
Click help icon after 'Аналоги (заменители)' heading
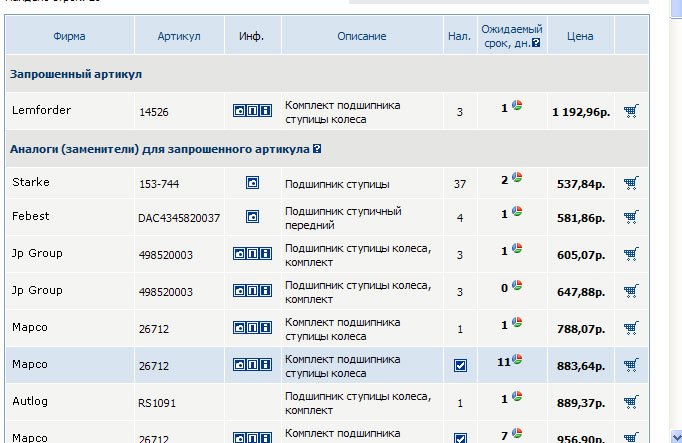[x=317, y=149]
